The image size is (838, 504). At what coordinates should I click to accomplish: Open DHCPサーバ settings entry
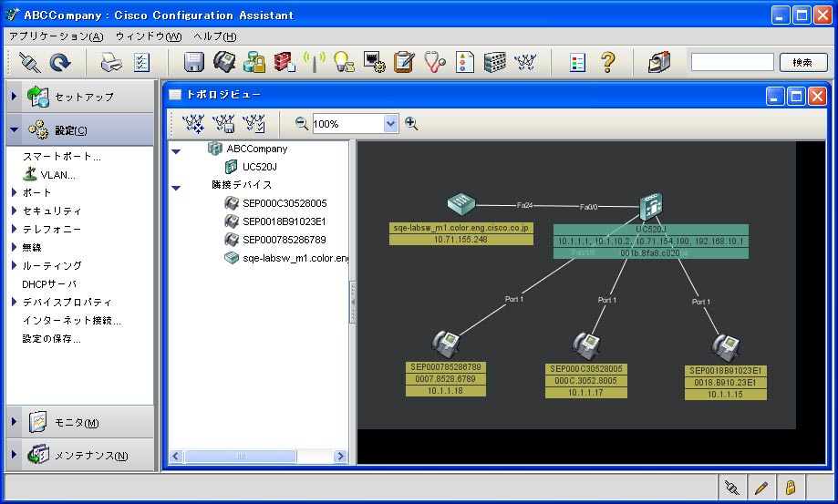[x=49, y=284]
